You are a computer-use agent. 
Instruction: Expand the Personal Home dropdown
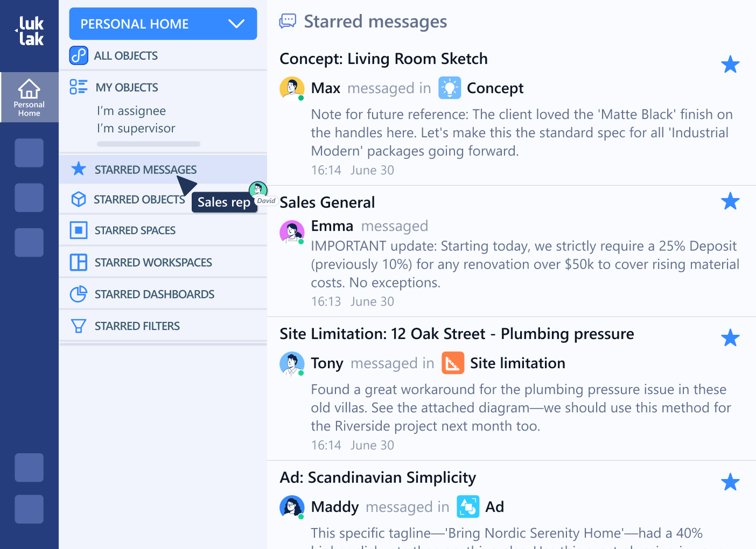[236, 24]
